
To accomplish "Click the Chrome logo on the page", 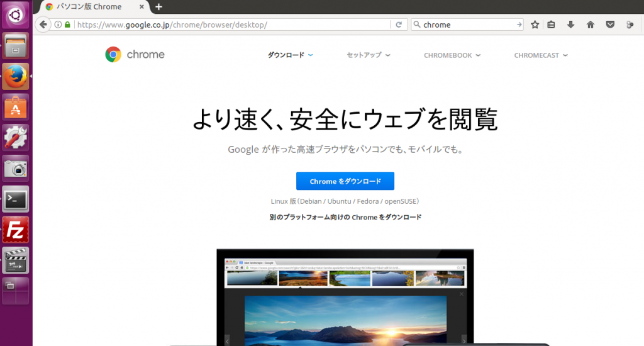I will point(135,54).
